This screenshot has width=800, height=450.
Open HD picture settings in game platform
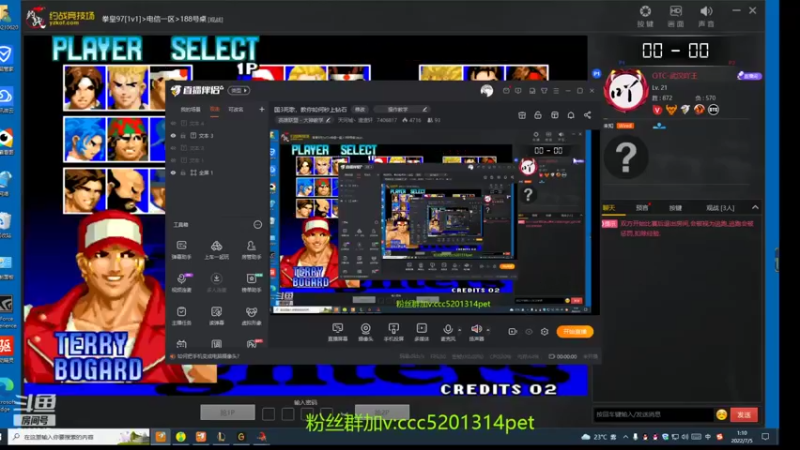coord(676,16)
